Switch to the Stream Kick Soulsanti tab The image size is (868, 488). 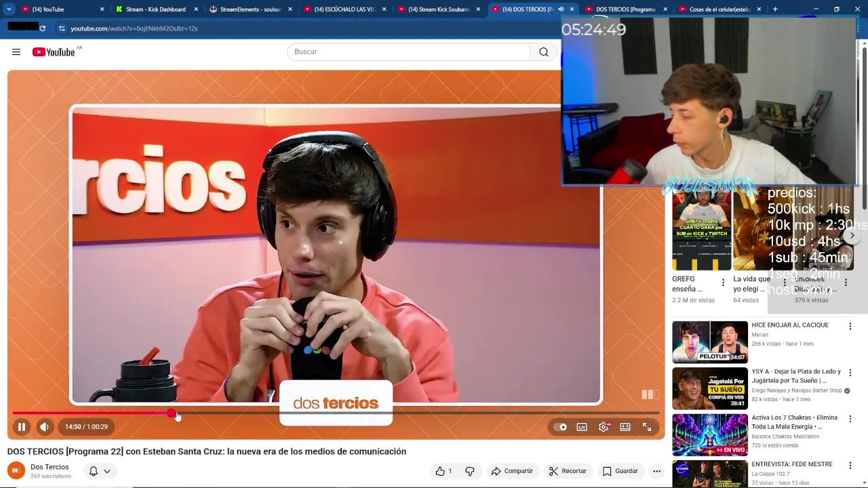438,9
